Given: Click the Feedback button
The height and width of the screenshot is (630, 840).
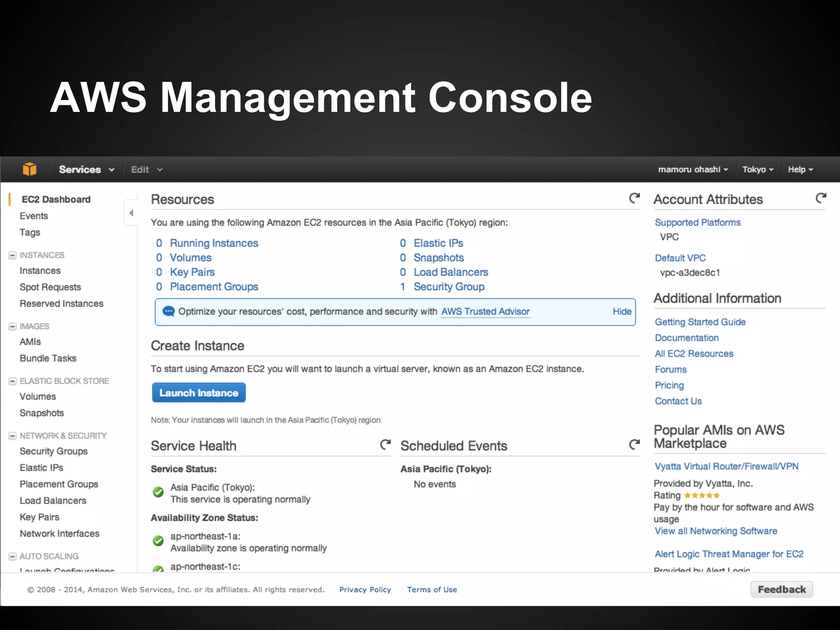Looking at the screenshot, I should [782, 589].
